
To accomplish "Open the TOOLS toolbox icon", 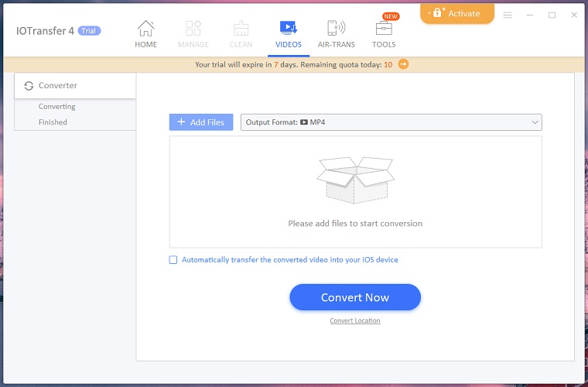I will [384, 29].
